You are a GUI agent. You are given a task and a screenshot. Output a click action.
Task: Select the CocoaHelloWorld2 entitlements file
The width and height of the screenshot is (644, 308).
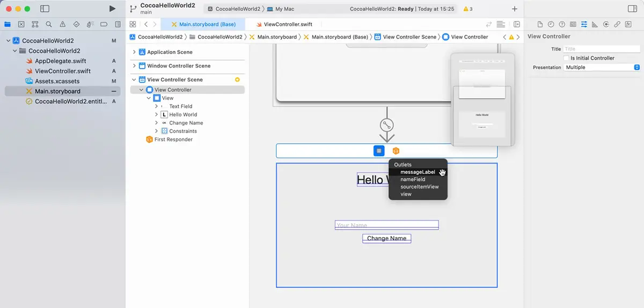pyautogui.click(x=68, y=101)
